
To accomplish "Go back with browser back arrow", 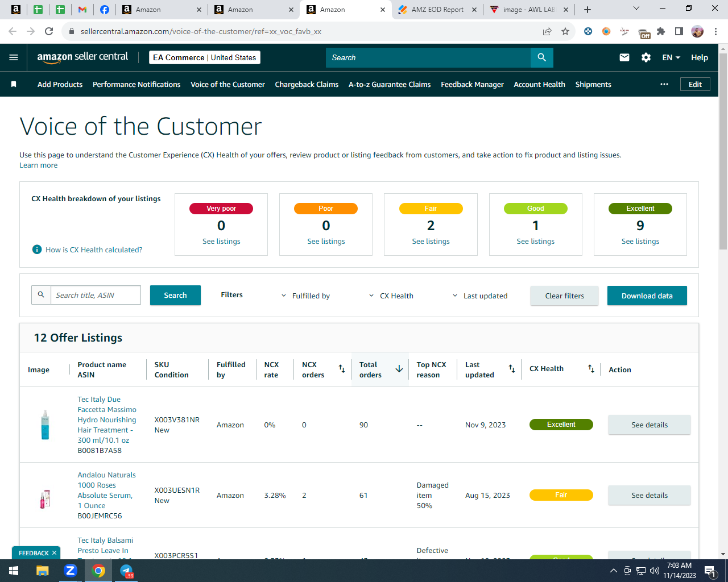I will click(x=13, y=31).
